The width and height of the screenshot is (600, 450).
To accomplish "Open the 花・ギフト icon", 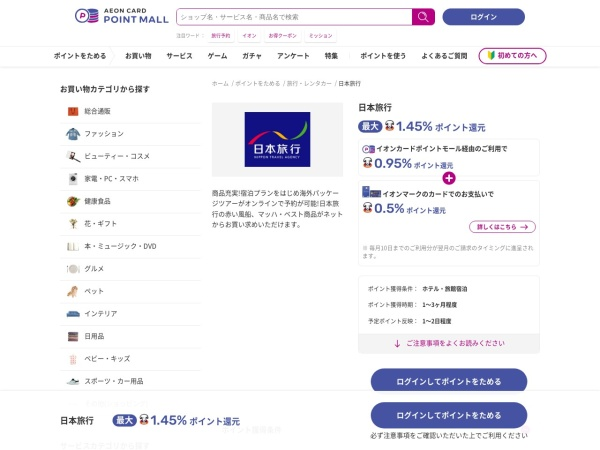I will pyautogui.click(x=73, y=224).
